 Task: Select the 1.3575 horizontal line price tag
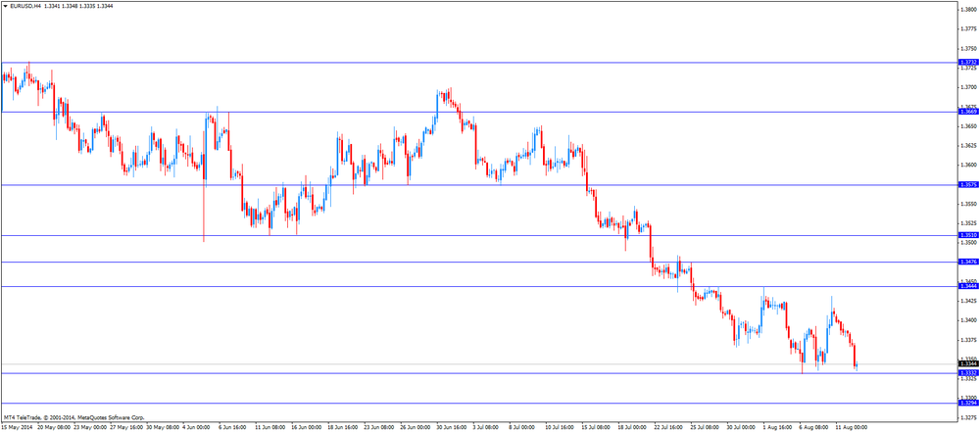coord(968,185)
